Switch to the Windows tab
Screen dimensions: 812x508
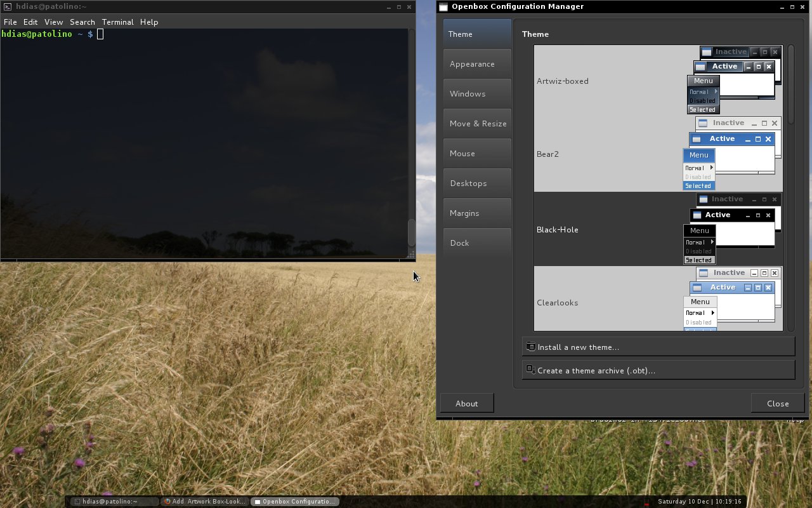tap(477, 93)
